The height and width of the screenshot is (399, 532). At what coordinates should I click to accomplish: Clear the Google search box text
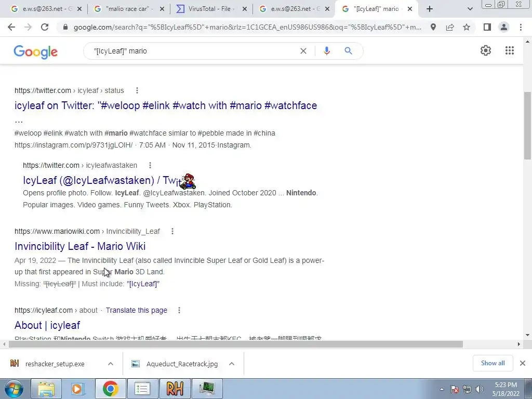pos(303,51)
